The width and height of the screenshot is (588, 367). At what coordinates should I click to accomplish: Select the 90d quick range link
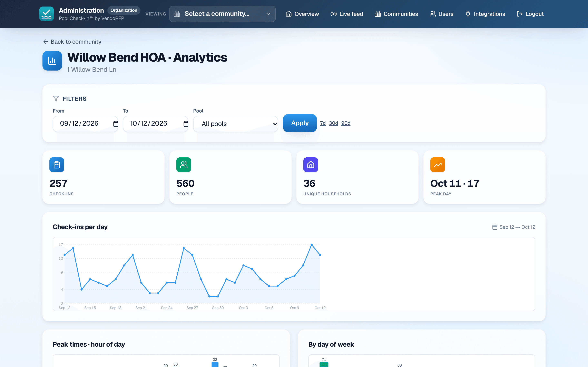coord(346,123)
